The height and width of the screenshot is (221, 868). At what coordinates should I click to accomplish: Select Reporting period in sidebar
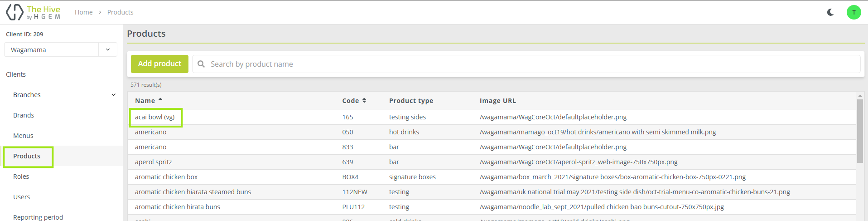tap(38, 217)
